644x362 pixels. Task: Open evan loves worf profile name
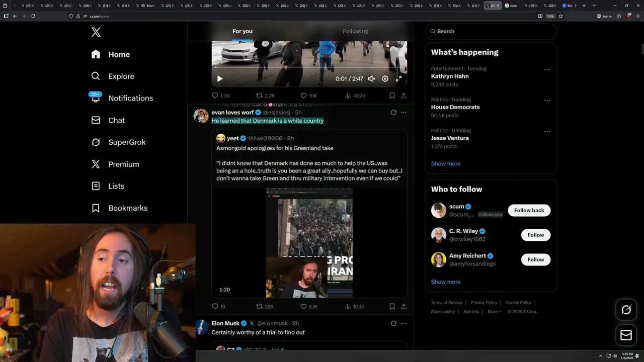tap(232, 113)
